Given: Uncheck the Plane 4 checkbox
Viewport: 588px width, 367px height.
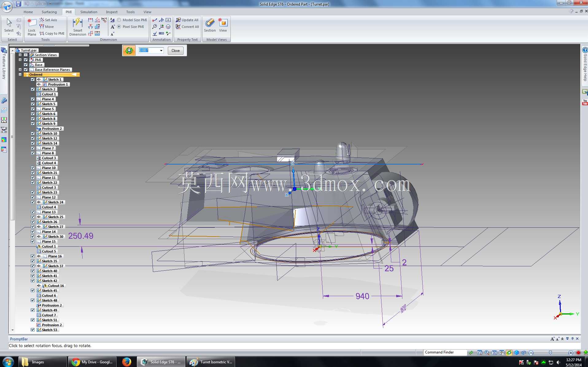Looking at the screenshot, I should pos(33,99).
